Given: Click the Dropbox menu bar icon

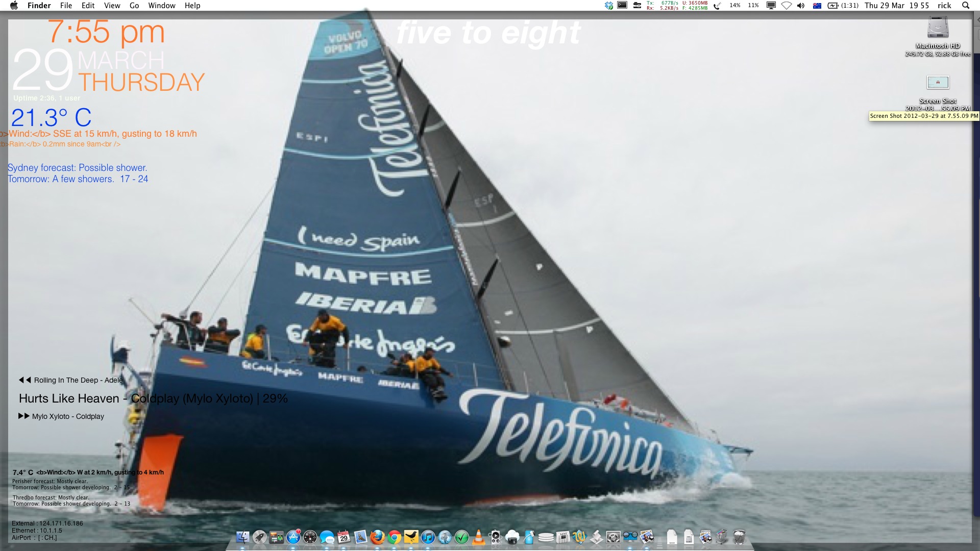Looking at the screenshot, I should tap(608, 5).
